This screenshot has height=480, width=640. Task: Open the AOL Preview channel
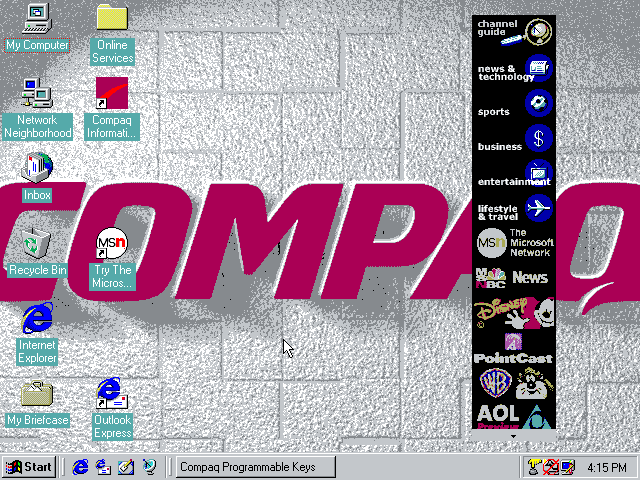pos(514,416)
